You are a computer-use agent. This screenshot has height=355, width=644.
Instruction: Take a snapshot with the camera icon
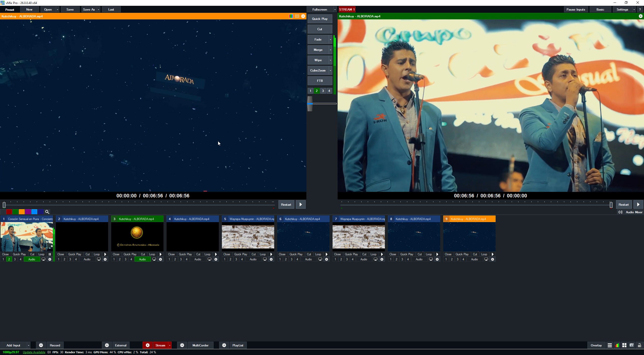[632, 345]
